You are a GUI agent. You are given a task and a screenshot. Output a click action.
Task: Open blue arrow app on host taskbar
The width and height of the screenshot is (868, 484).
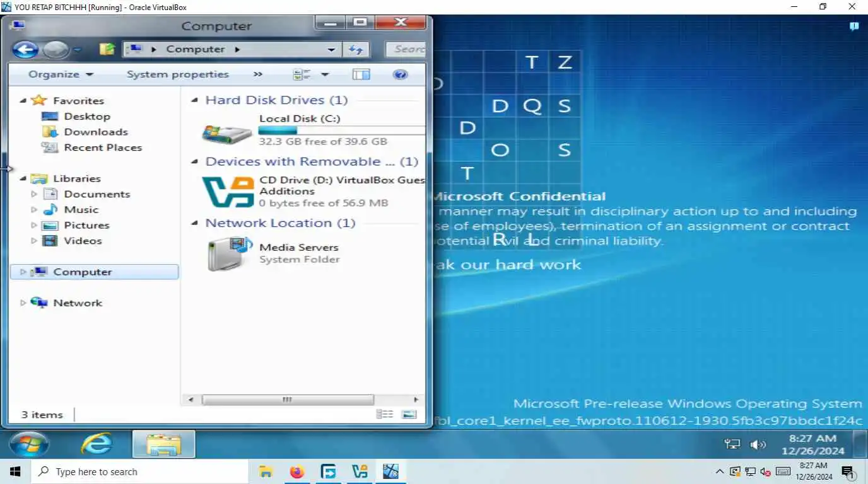[328, 471]
